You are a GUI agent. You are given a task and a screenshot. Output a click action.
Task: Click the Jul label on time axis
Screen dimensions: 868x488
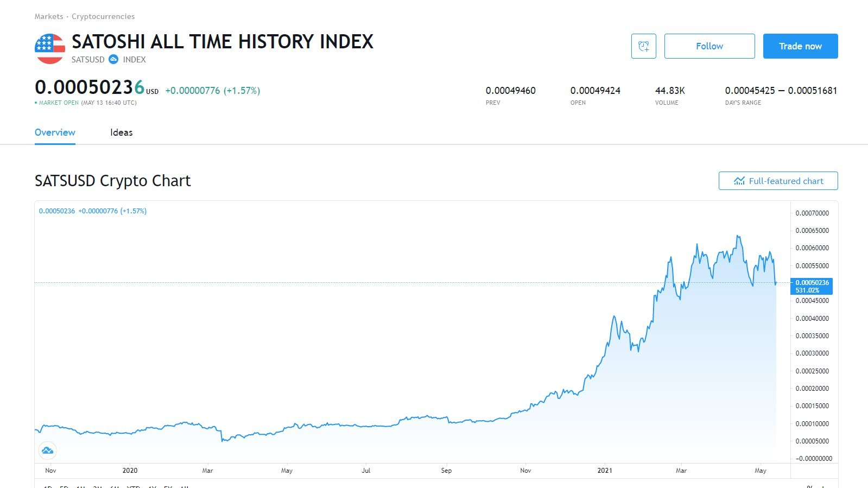pyautogui.click(x=366, y=471)
